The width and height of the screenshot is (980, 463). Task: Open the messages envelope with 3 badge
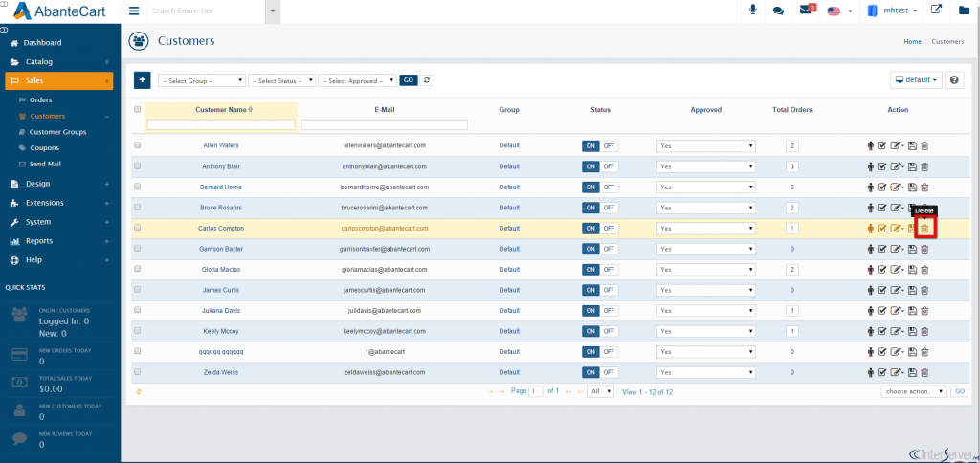tap(807, 10)
